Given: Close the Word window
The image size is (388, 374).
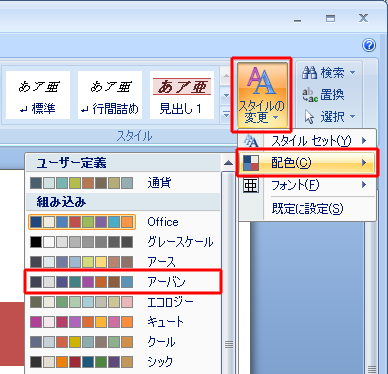Looking at the screenshot, I should [363, 18].
